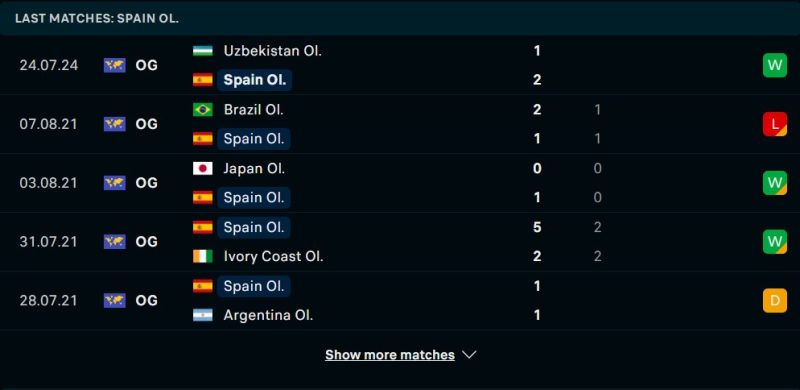800x390 pixels.
Task: Click the Show more matches link
Action: tap(390, 354)
